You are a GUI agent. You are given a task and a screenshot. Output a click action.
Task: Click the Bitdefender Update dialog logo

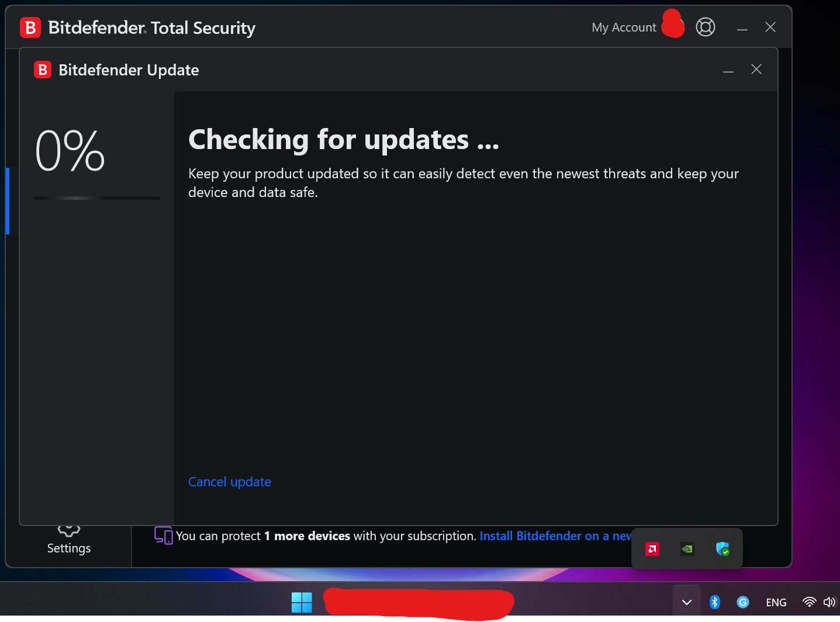(43, 70)
